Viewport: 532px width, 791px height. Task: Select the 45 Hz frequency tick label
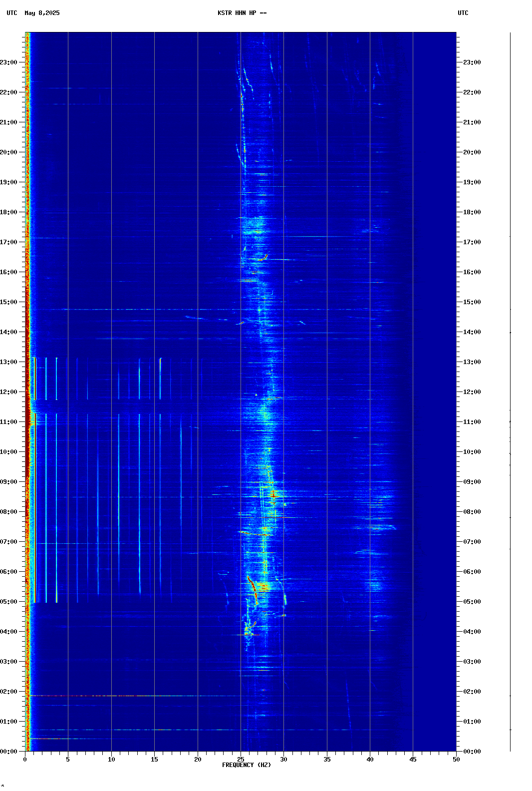point(413,760)
